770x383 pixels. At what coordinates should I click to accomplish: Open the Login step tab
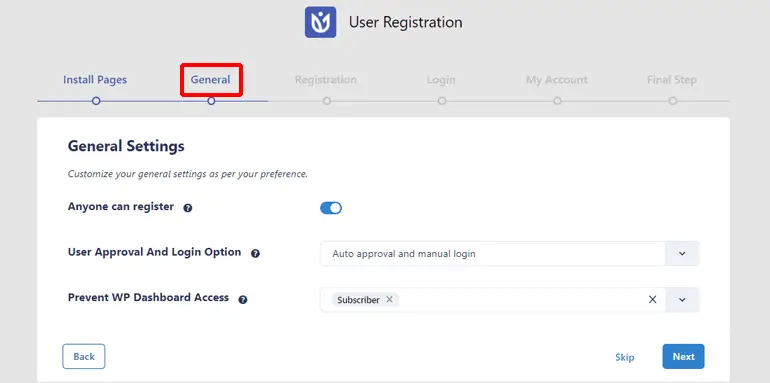(441, 80)
